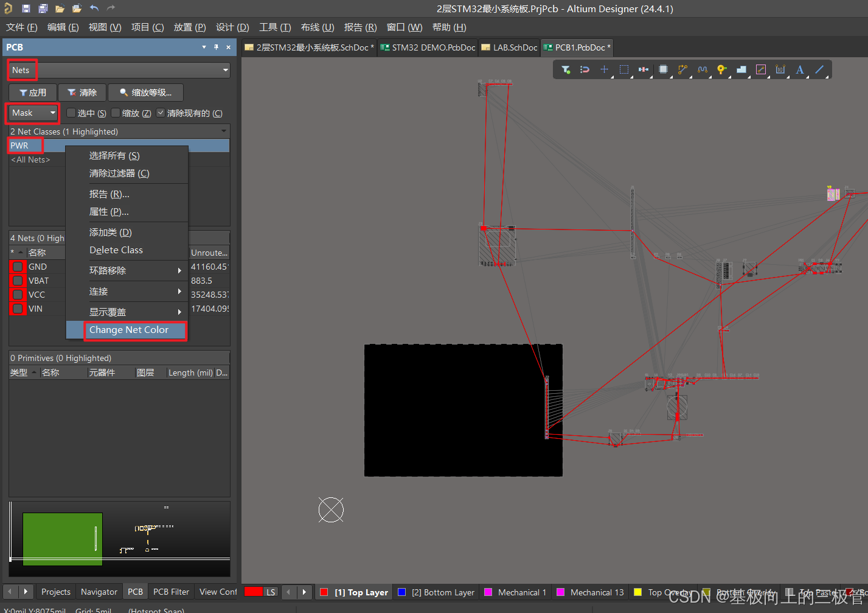This screenshot has width=868, height=613.
Task: Select the Interactive Routing tool
Action: tap(682, 70)
